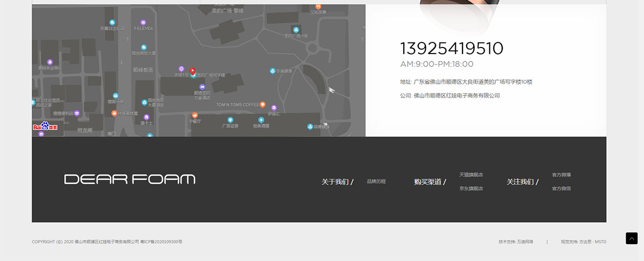The image size is (644, 261).
Task: Select the 伊丽汇 purple marker
Action: 274,108
